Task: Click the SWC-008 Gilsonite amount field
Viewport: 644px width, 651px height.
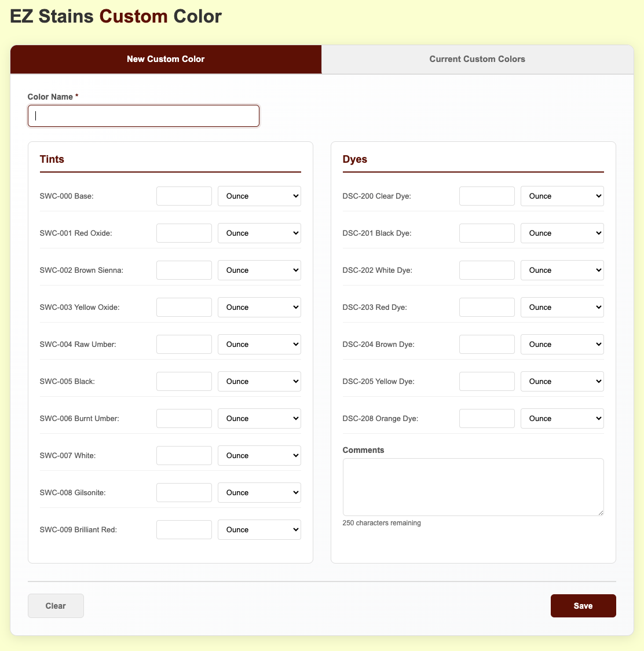Action: point(184,492)
